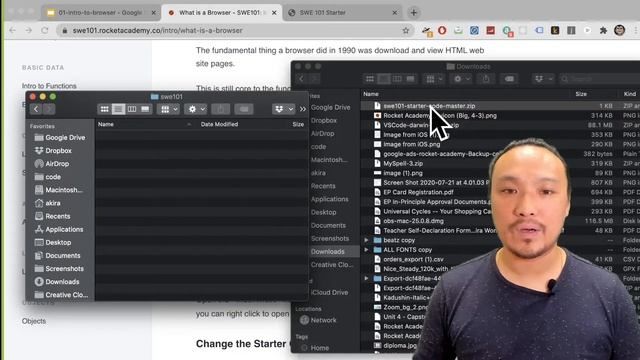Open Google Drive in swe101 sidebar
Screen dimensions: 640x360
click(x=60, y=138)
